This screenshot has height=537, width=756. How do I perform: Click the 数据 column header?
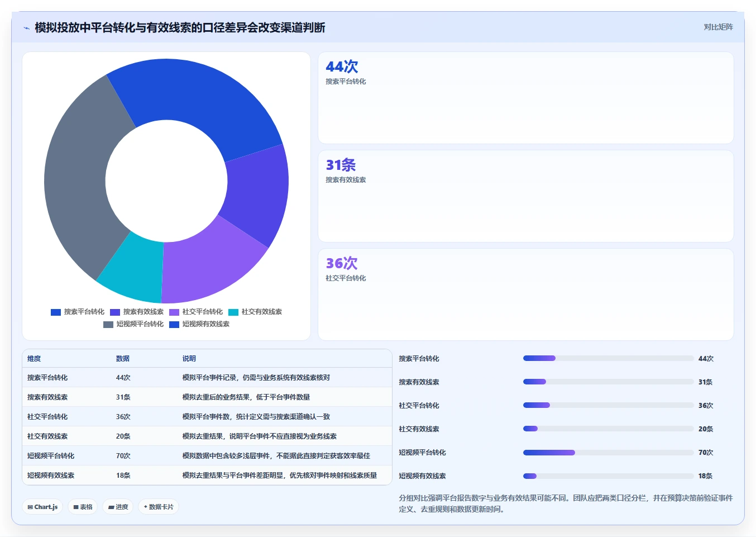point(123,359)
